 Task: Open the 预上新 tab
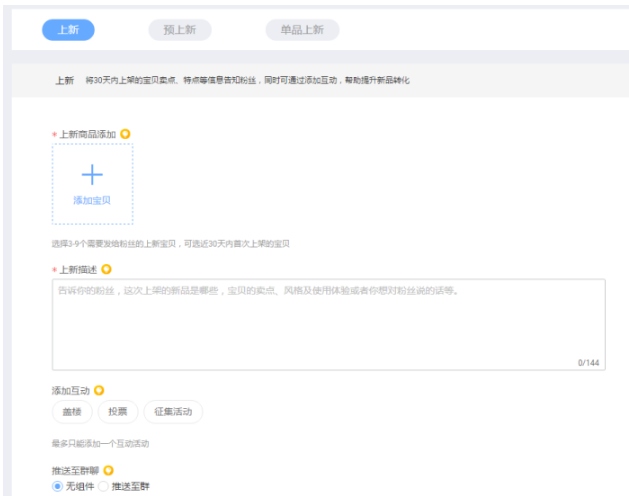click(x=180, y=30)
